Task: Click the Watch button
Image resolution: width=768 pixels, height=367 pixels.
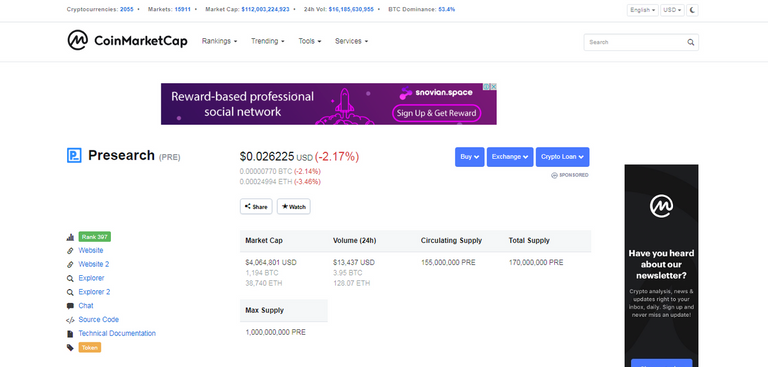Action: click(293, 206)
